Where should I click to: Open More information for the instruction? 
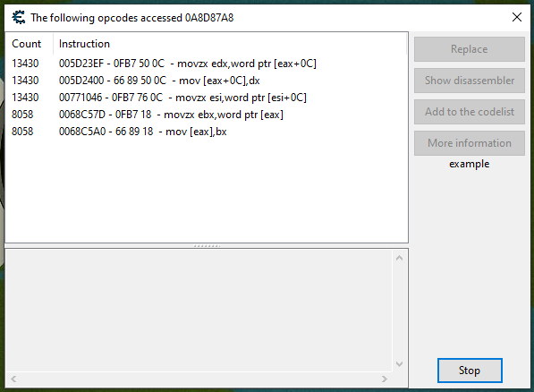pyautogui.click(x=470, y=143)
